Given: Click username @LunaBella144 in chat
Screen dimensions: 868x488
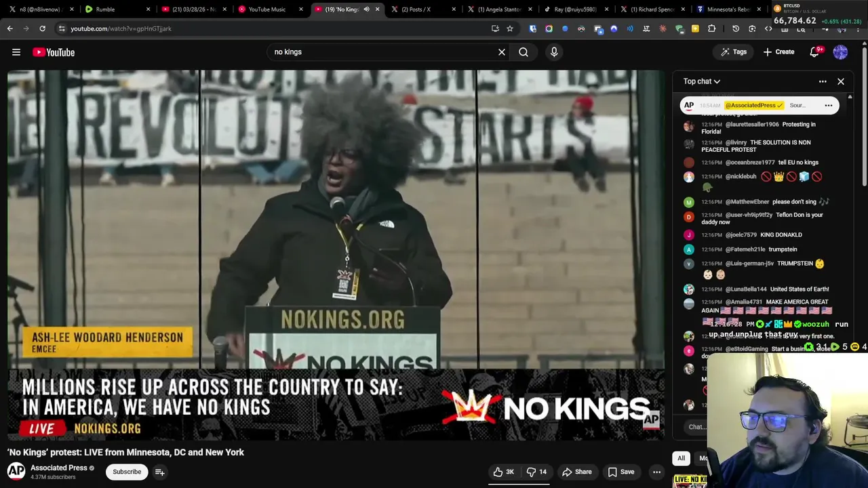Looking at the screenshot, I should (x=746, y=289).
